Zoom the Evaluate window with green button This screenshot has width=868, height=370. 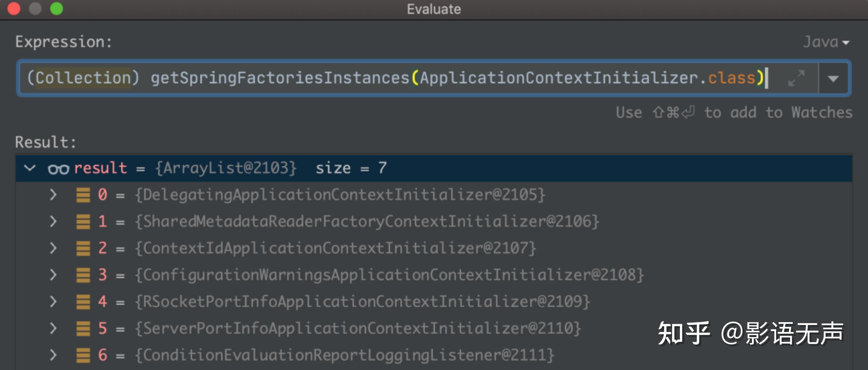(x=57, y=8)
